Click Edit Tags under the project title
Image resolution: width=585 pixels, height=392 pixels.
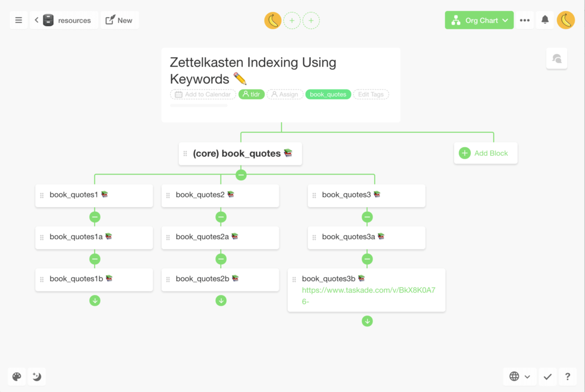371,94
